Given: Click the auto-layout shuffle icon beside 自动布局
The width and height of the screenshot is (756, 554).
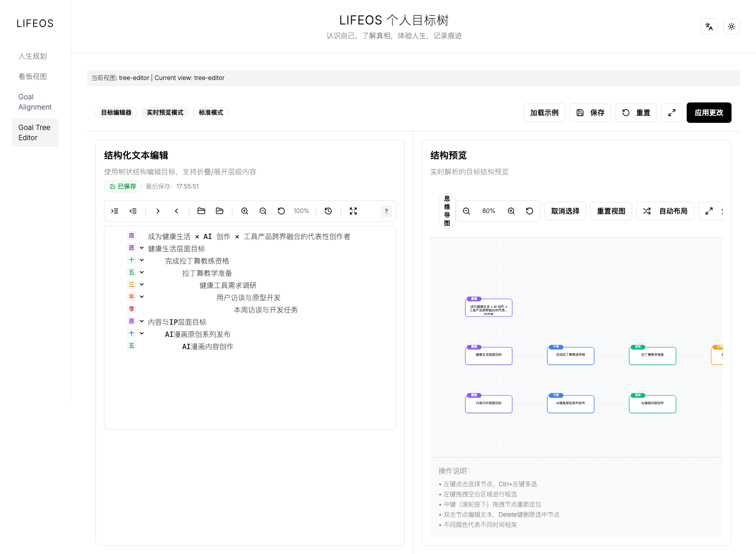Looking at the screenshot, I should (x=647, y=210).
